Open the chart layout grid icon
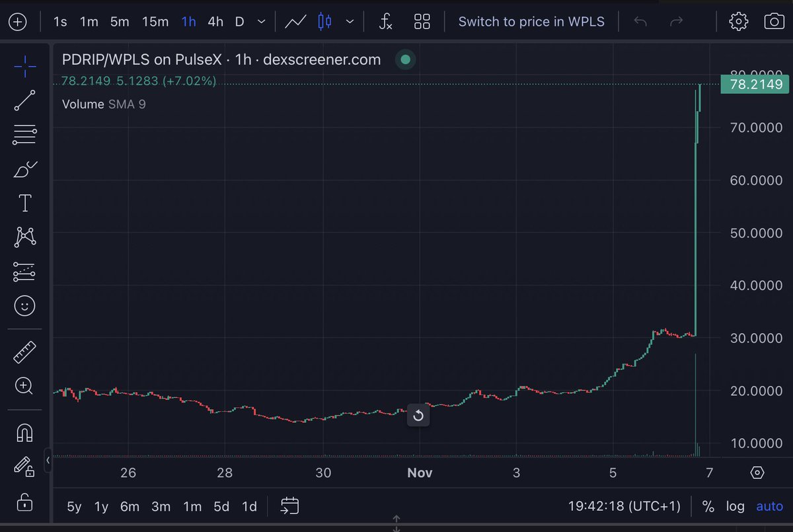 [x=422, y=22]
